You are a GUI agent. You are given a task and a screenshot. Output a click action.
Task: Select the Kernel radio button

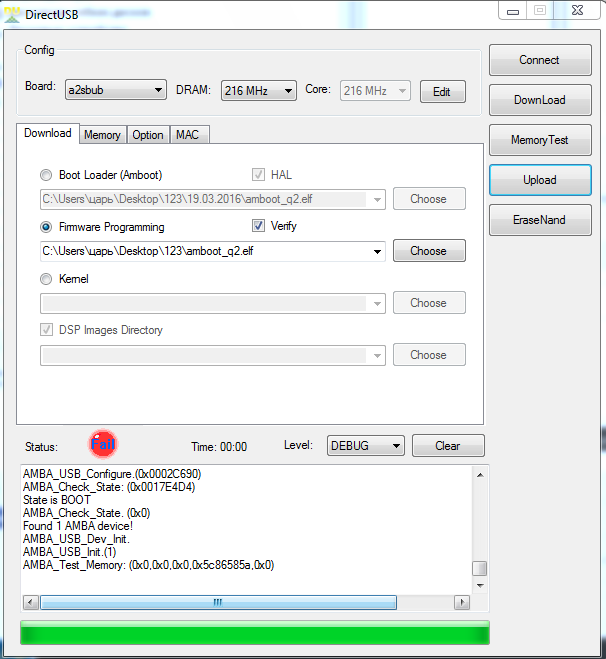(x=46, y=279)
